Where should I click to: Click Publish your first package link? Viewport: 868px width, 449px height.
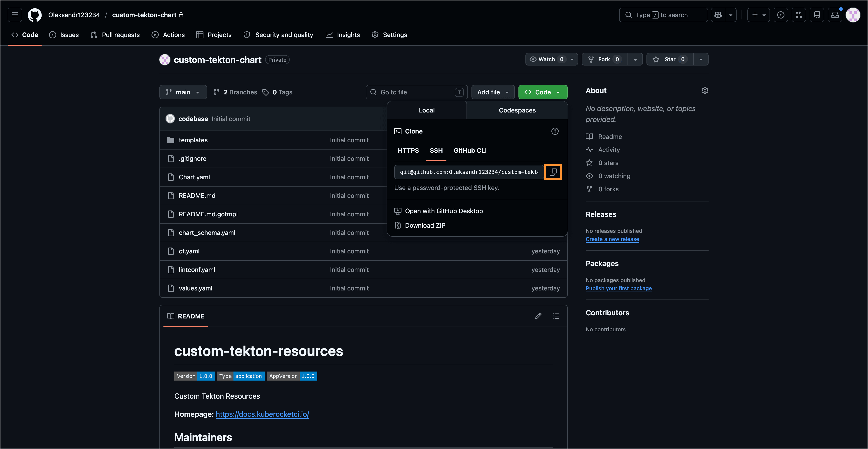click(x=619, y=288)
